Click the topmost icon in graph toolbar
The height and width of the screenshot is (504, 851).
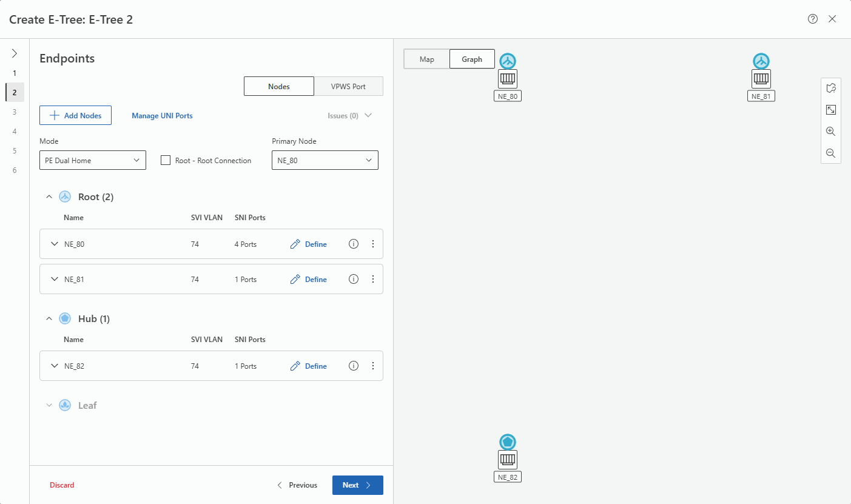pyautogui.click(x=830, y=88)
